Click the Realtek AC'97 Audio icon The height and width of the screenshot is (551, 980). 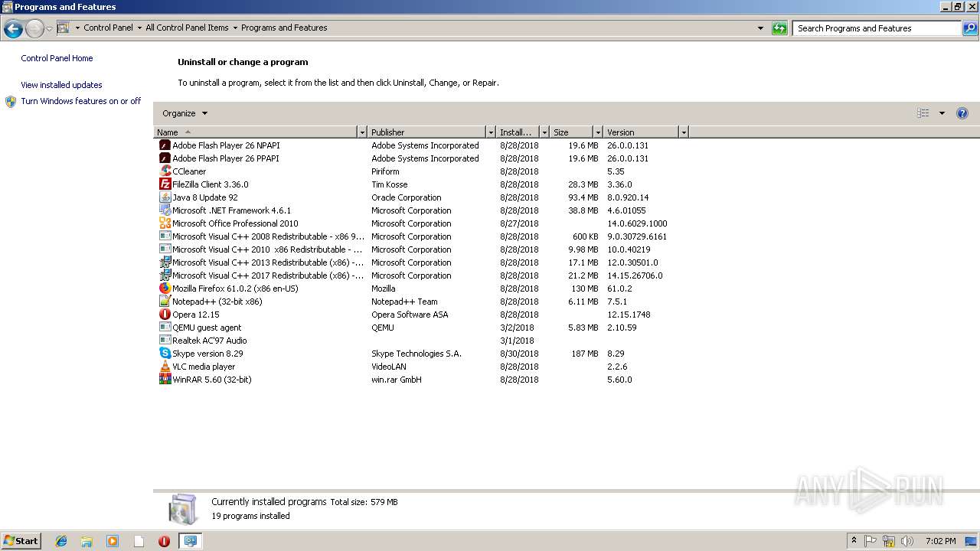(165, 341)
